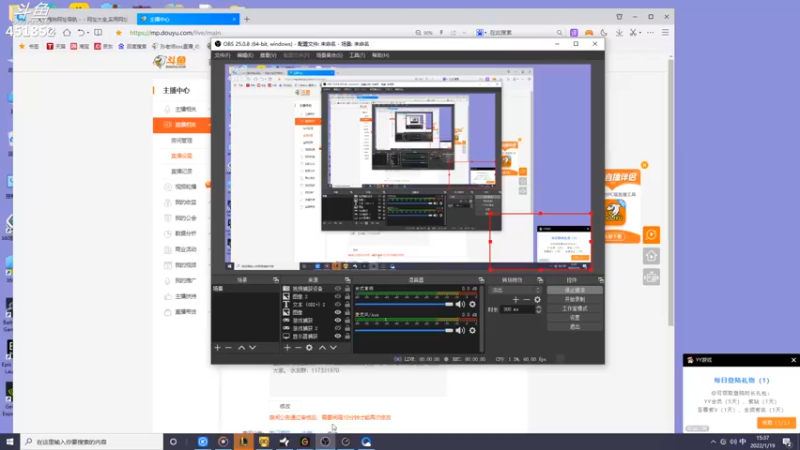The height and width of the screenshot is (450, 800).
Task: Click the start recording button in OBS
Action: [574, 299]
